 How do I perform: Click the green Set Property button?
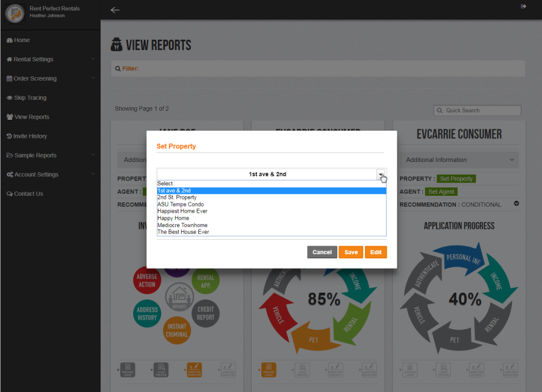click(456, 179)
